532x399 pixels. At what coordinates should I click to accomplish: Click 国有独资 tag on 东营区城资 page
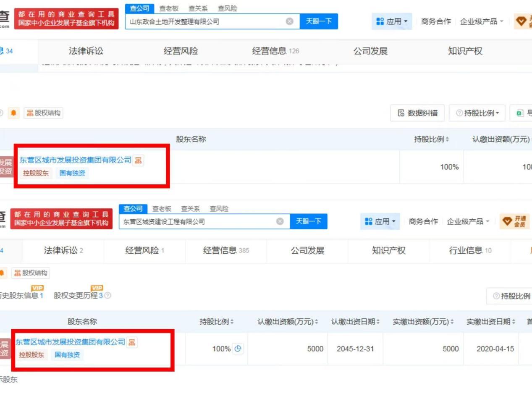click(67, 355)
